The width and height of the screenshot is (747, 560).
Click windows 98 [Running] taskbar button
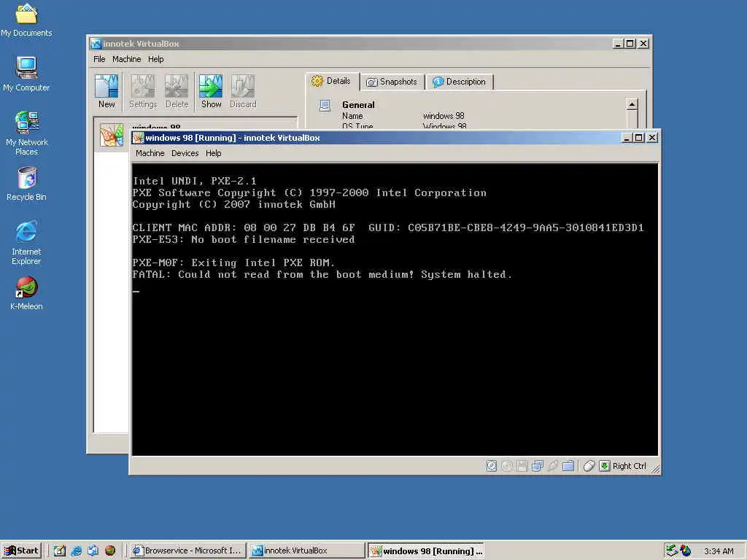tap(426, 551)
